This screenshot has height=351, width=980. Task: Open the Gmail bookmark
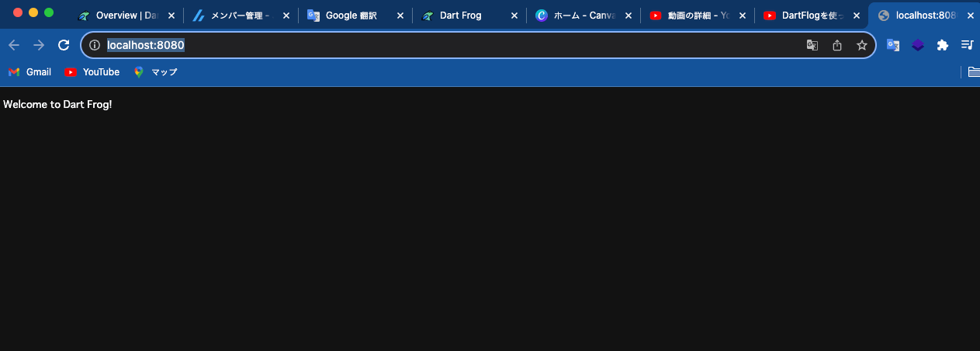(x=29, y=72)
